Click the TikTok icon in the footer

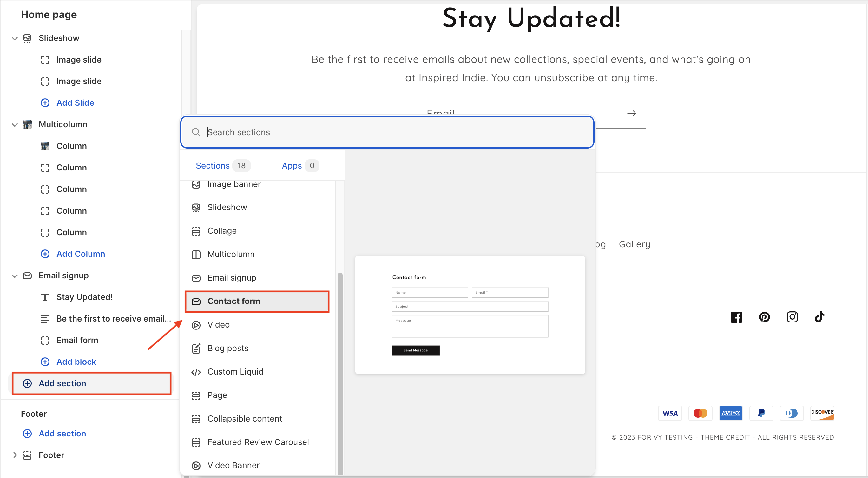(819, 317)
